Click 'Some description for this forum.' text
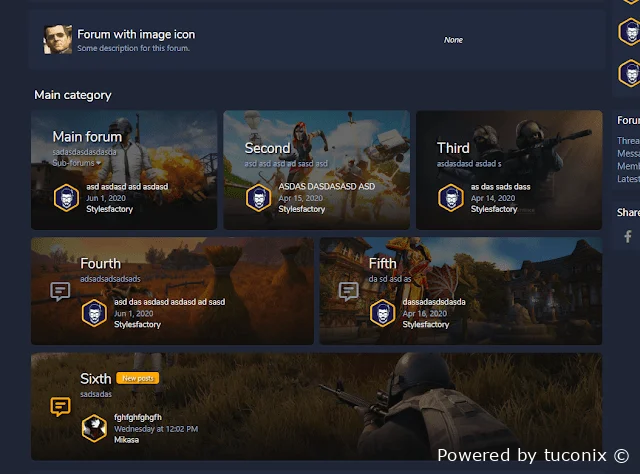This screenshot has width=640, height=474. pyautogui.click(x=133, y=48)
